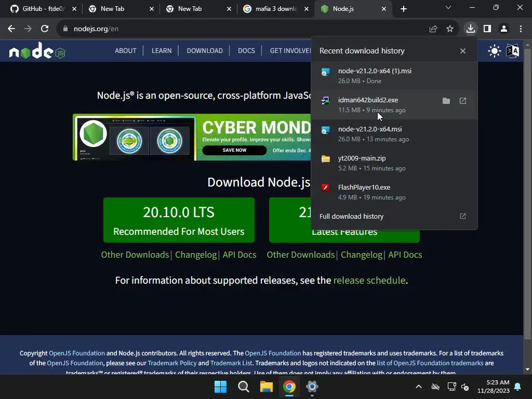532x399 pixels.
Task: Click the Full download history entry
Action: (394, 216)
